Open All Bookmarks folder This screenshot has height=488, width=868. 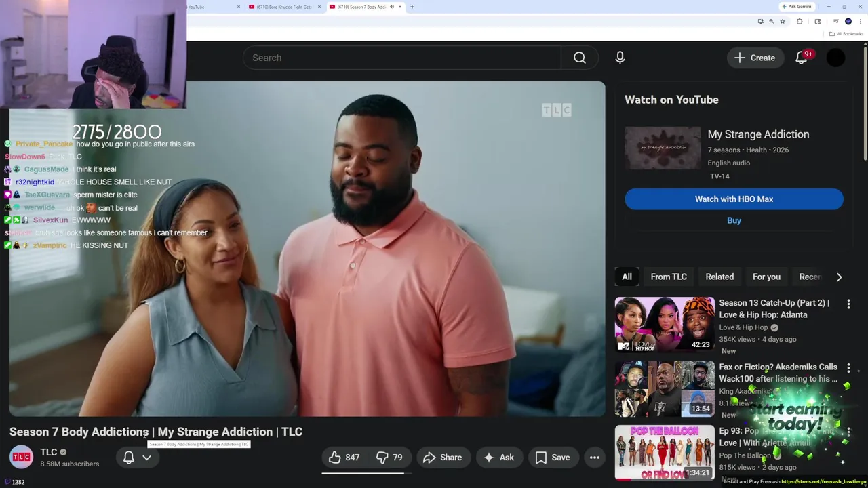click(846, 34)
